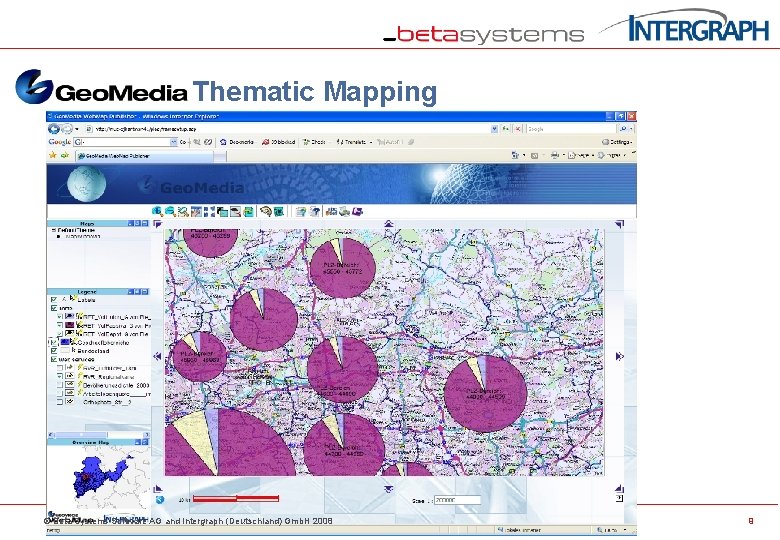Screen dimensions: 780x540
Task: Select the GeoMedia WebMap Publisher browser tab
Action: coord(144,156)
